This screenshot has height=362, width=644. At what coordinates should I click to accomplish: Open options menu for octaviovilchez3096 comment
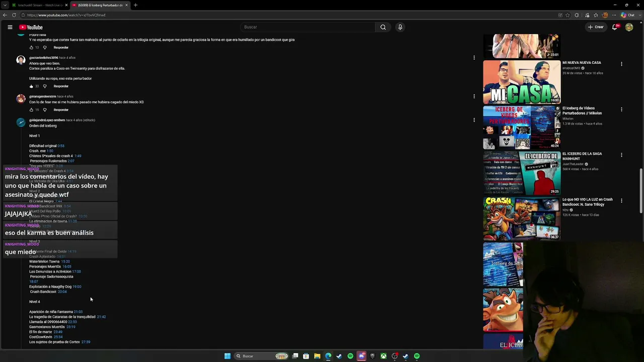(x=474, y=58)
